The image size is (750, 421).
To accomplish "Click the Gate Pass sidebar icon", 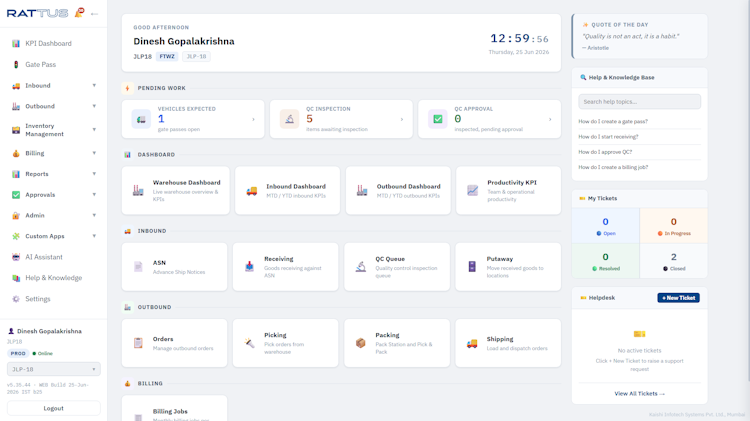I will [x=16, y=65].
